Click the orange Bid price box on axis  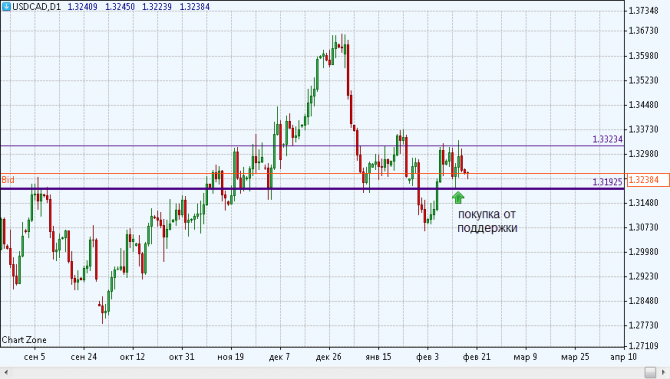648,180
